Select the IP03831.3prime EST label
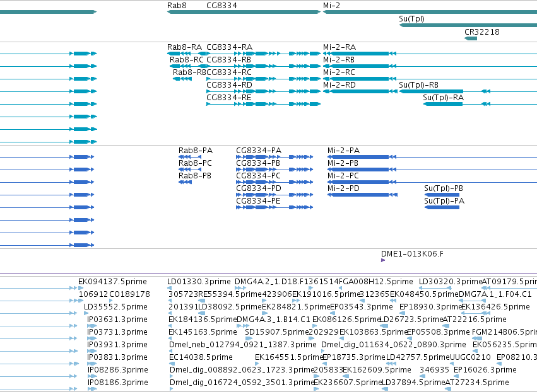 [x=117, y=357]
